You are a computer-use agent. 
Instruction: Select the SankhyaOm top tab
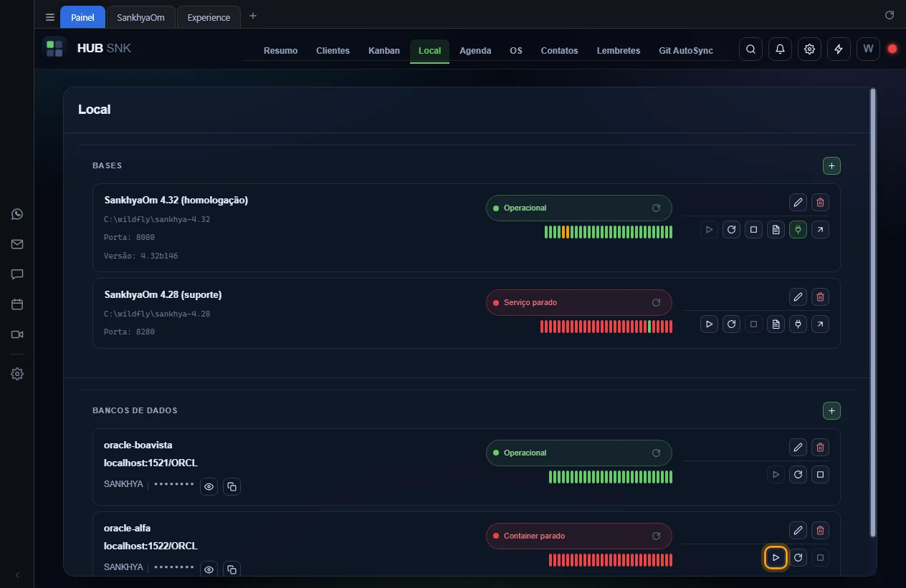click(141, 17)
